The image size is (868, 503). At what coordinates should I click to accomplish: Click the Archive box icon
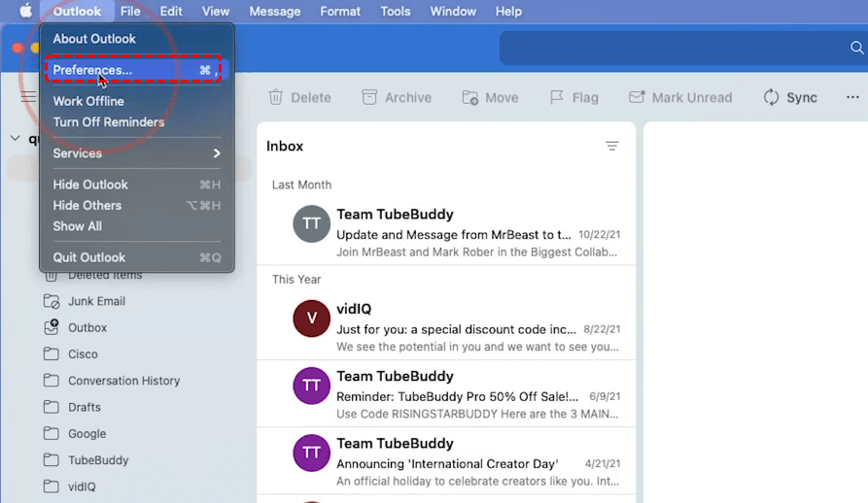coord(369,97)
